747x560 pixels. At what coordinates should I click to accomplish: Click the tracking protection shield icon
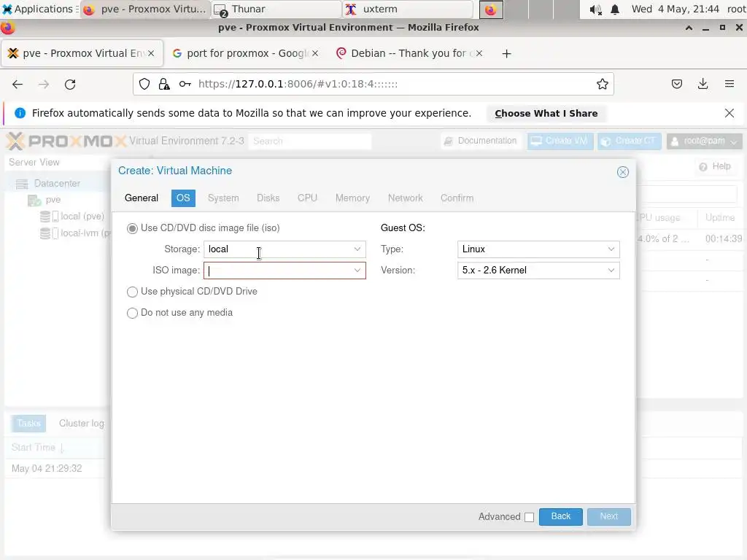(x=144, y=85)
